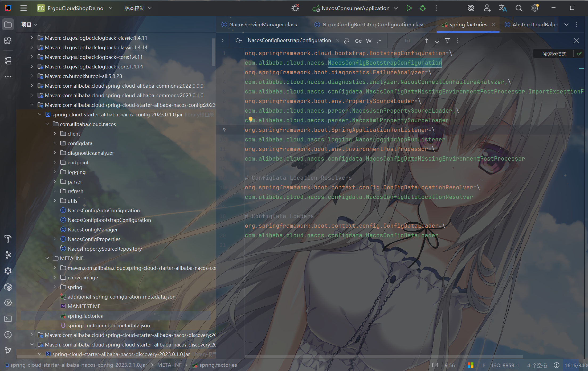Open the AI Assistant spiral icon
Screen dimensions: 588x371
pos(471,8)
